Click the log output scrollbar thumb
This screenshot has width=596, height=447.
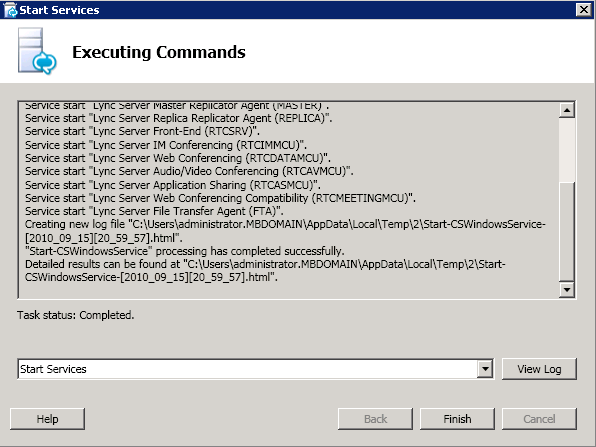567,231
